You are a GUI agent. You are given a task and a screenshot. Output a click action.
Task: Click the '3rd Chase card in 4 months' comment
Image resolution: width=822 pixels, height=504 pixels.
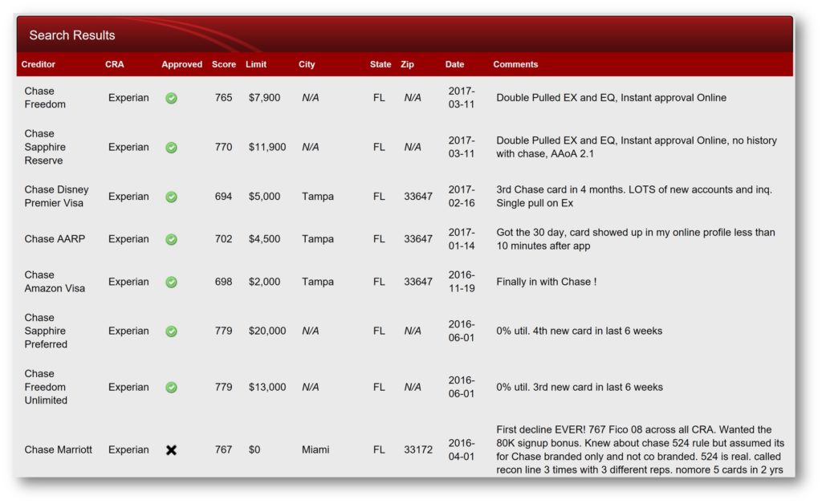(634, 197)
